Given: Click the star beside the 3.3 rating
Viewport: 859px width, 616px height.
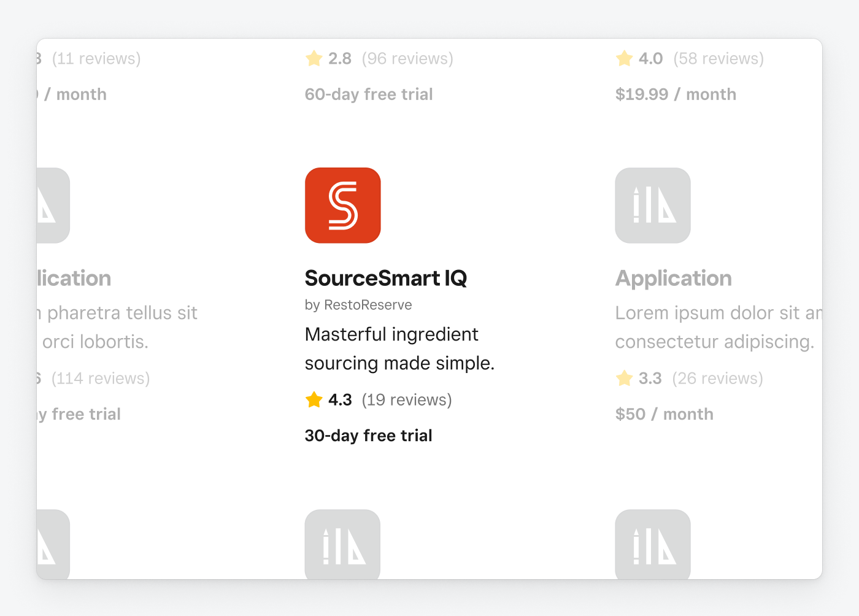Looking at the screenshot, I should [625, 378].
